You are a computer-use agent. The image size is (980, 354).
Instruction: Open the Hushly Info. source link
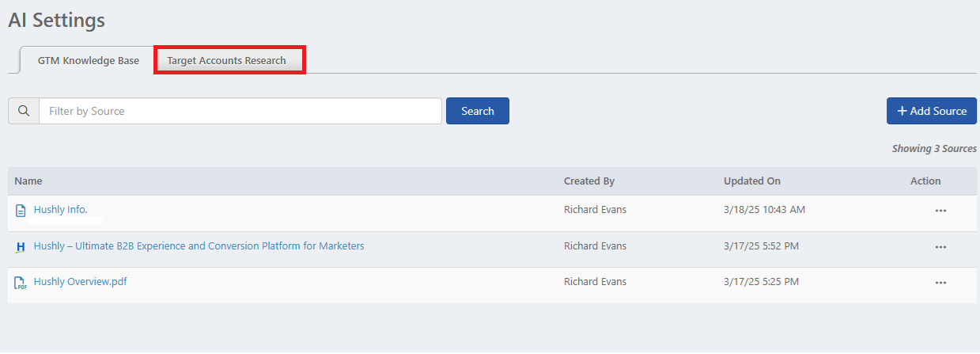tap(61, 210)
